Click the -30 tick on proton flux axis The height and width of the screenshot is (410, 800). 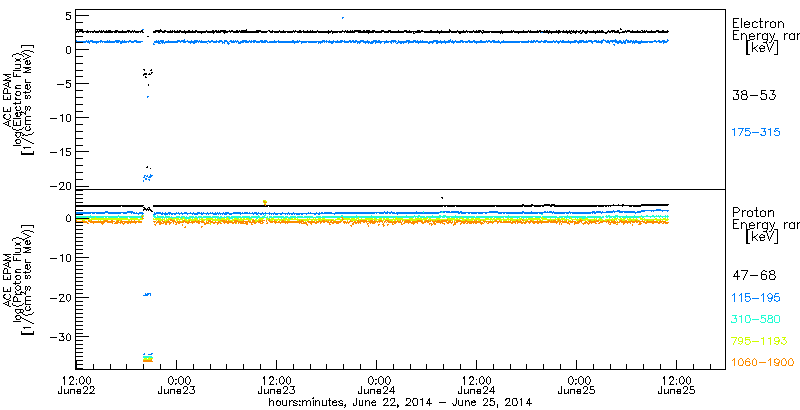(x=60, y=337)
